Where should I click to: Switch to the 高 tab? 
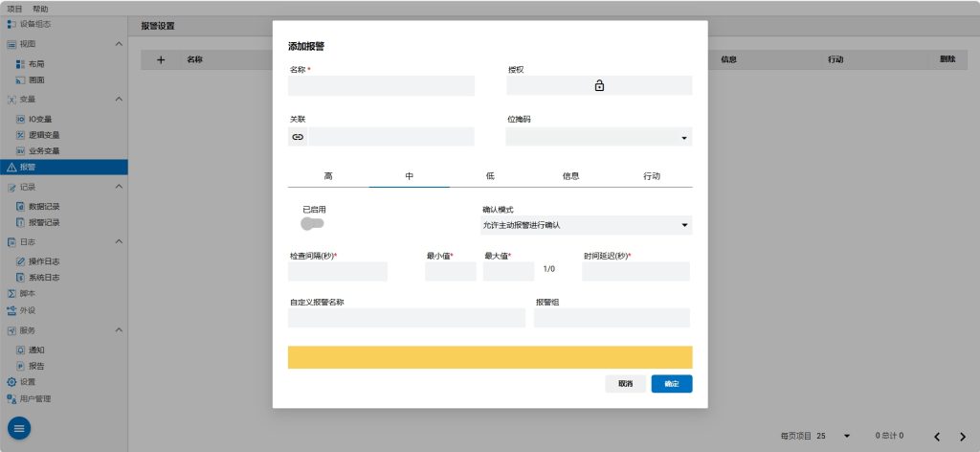click(328, 176)
